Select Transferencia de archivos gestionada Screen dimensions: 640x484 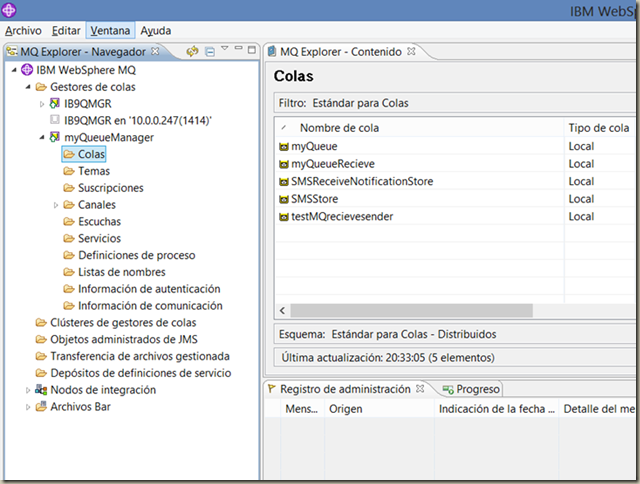[x=132, y=356]
